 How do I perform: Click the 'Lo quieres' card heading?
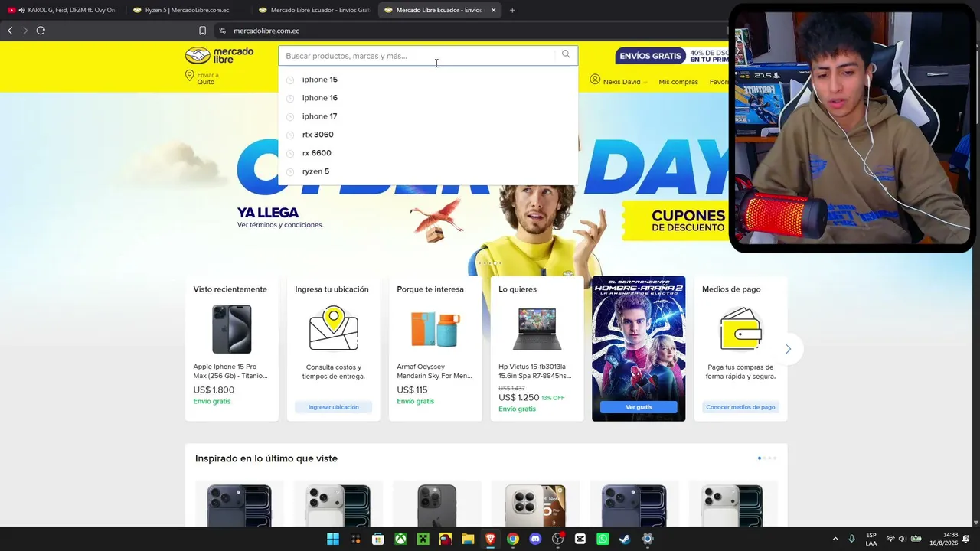[518, 289]
